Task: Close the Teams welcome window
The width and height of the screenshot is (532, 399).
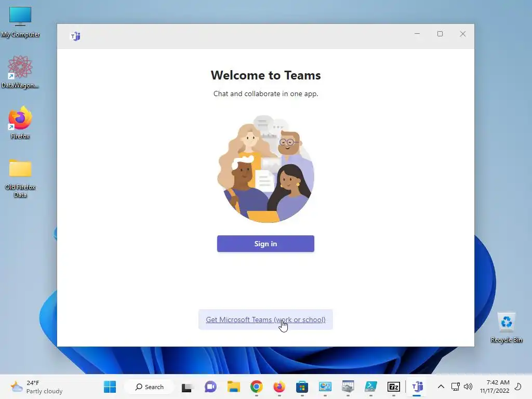Action: (x=462, y=34)
